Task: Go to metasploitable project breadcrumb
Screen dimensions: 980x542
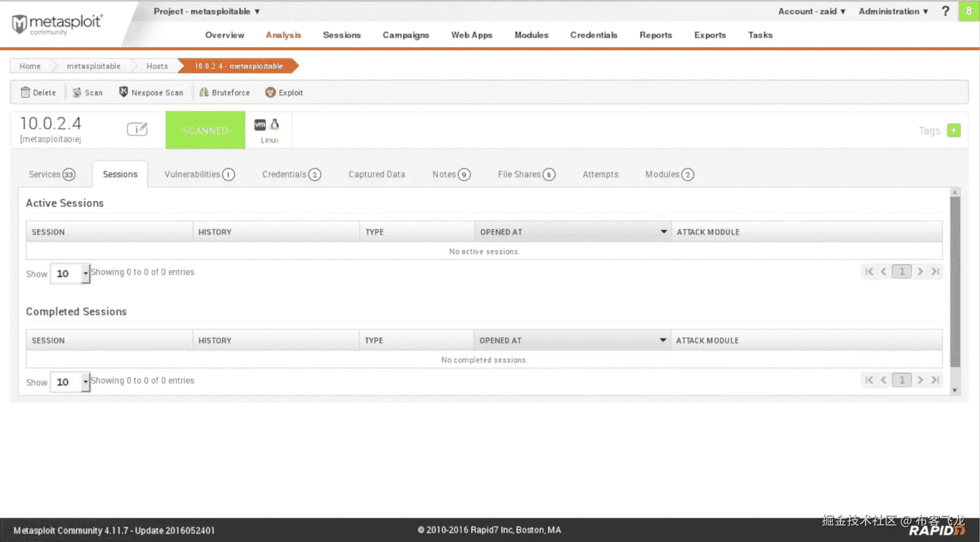Action: tap(93, 66)
